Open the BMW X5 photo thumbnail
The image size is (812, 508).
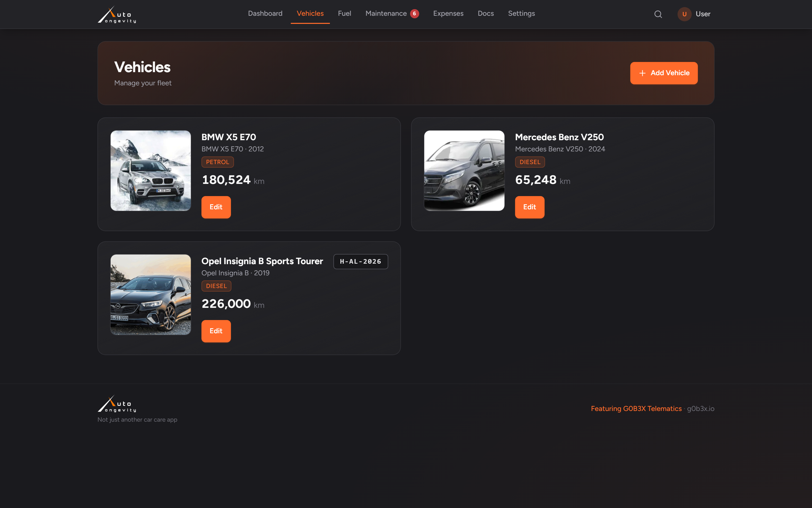pyautogui.click(x=151, y=171)
